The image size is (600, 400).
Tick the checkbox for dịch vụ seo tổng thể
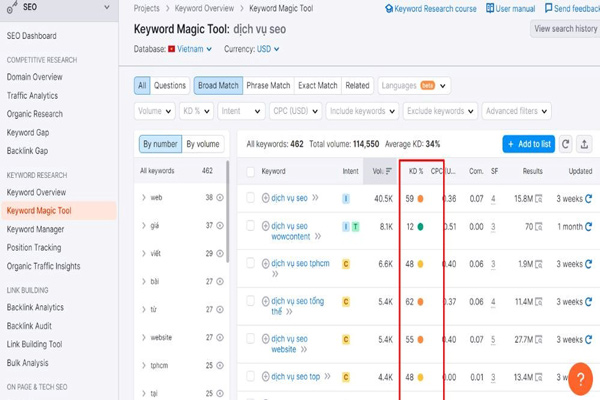pos(251,301)
